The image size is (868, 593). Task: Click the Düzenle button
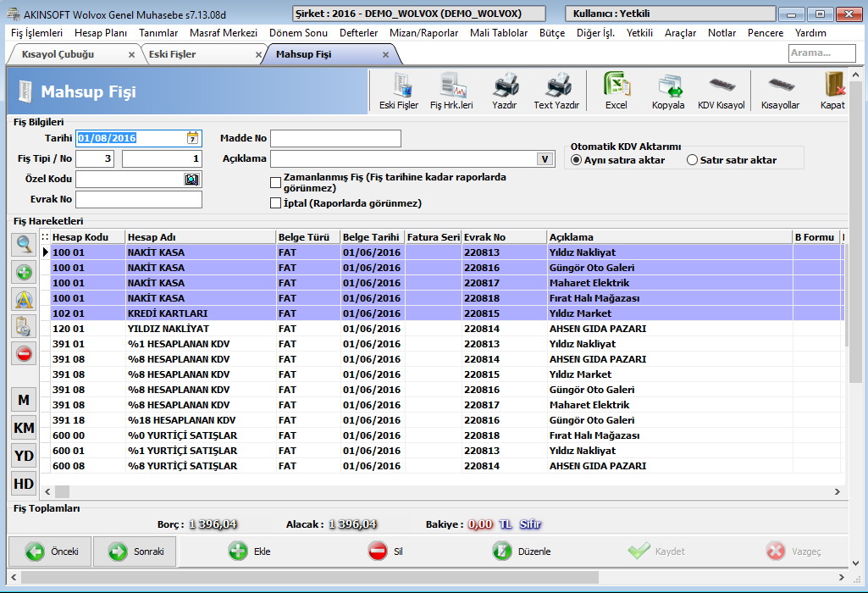tap(522, 551)
